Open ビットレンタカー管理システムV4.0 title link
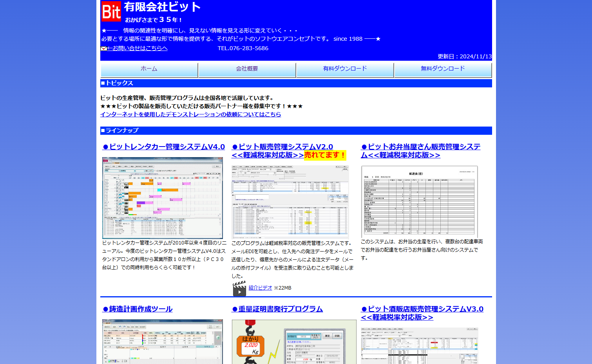Image resolution: width=592 pixels, height=364 pixels. (164, 147)
